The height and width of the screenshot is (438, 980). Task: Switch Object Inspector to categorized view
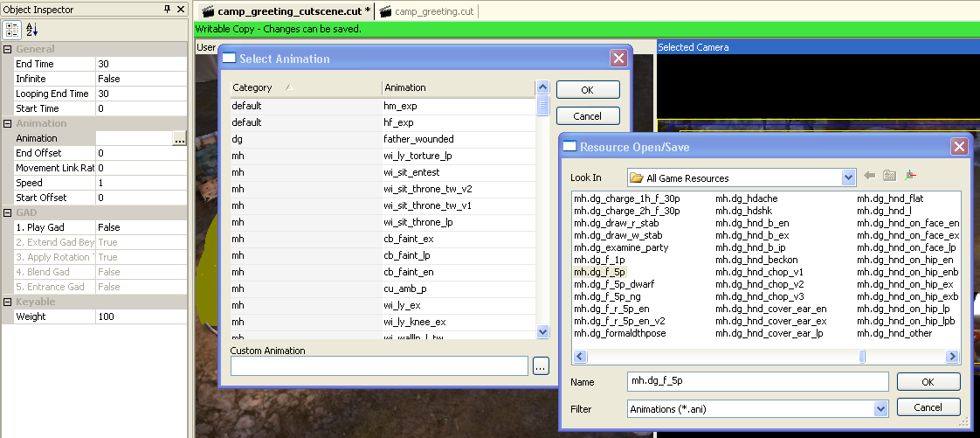click(12, 30)
